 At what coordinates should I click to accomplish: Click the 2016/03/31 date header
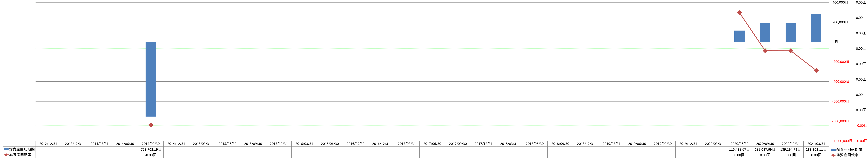point(304,144)
